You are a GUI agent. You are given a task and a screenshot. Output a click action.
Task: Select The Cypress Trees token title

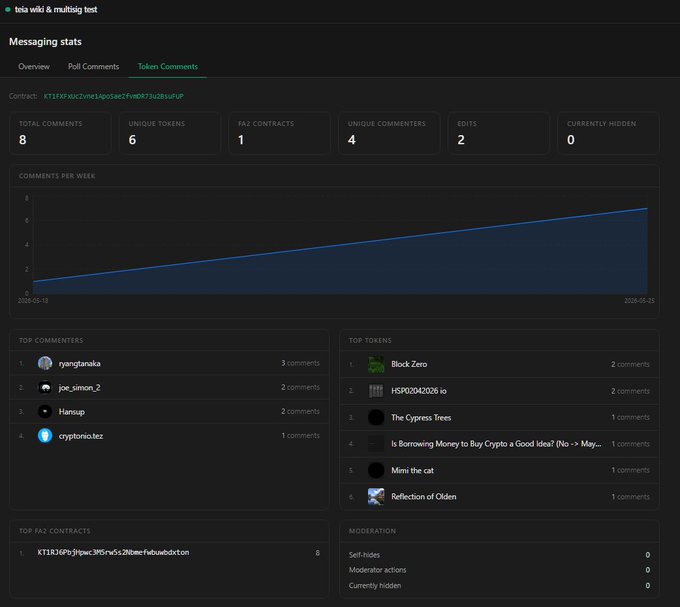coord(421,418)
